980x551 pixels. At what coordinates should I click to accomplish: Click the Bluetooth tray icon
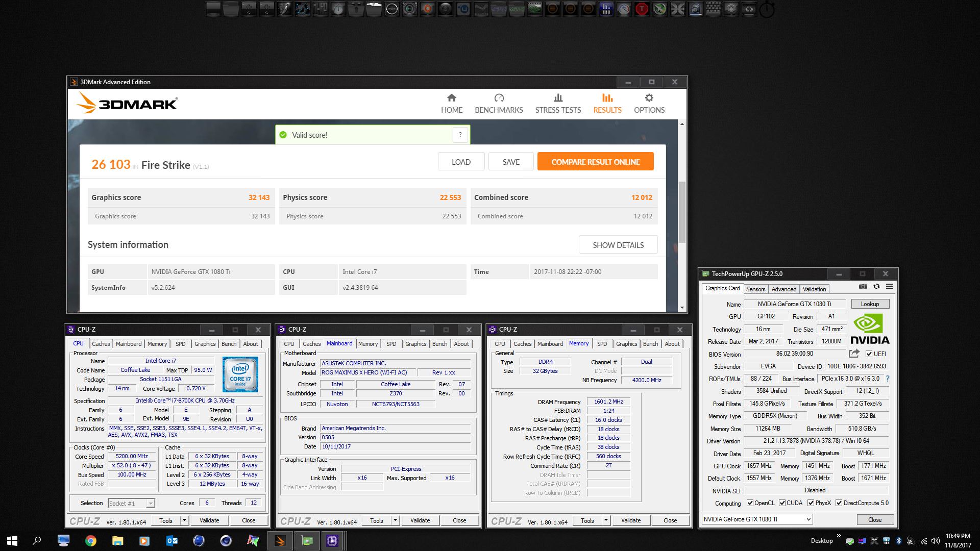pyautogui.click(x=898, y=541)
